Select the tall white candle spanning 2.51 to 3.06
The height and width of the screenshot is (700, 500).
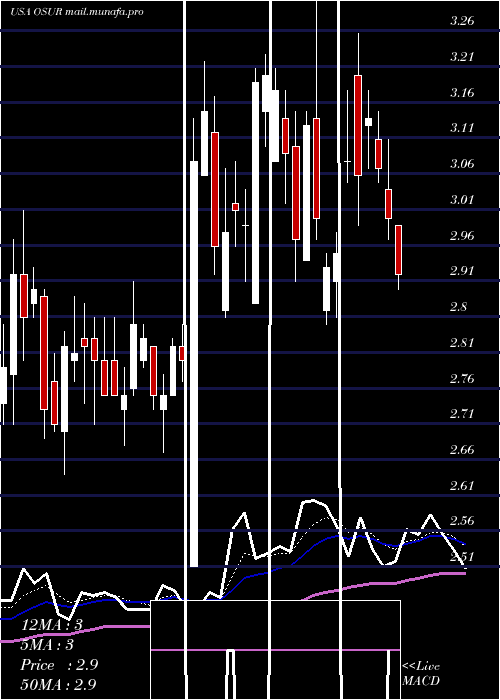click(194, 364)
